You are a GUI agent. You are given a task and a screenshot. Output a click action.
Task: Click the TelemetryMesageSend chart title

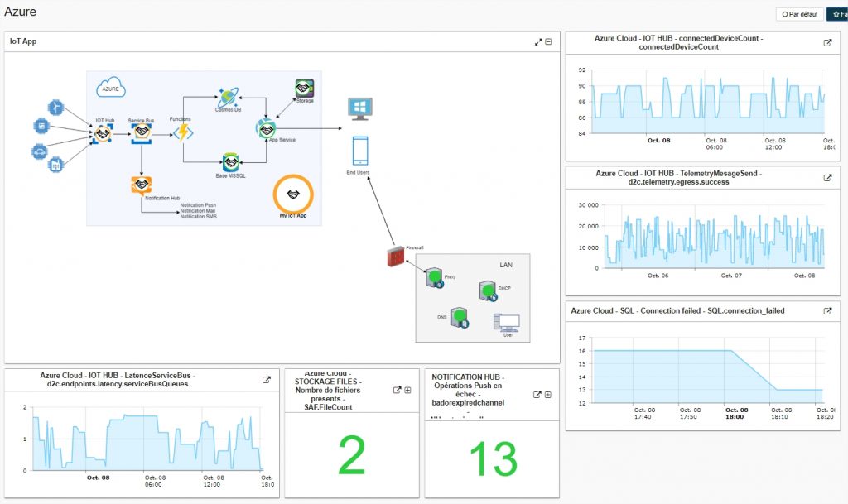coord(679,178)
